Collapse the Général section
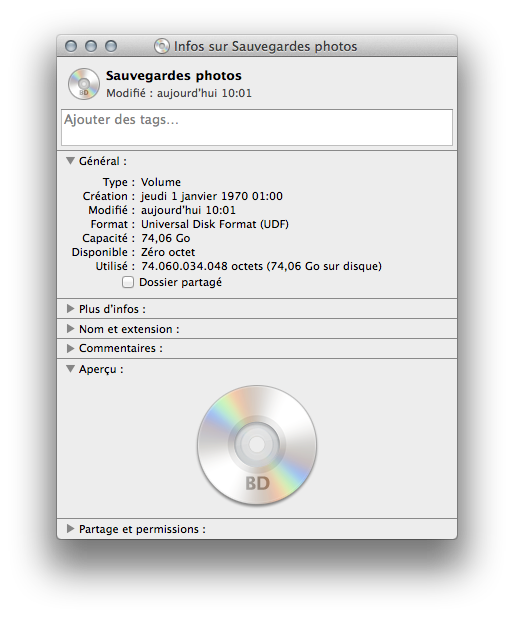The image size is (514, 618). pyautogui.click(x=71, y=161)
